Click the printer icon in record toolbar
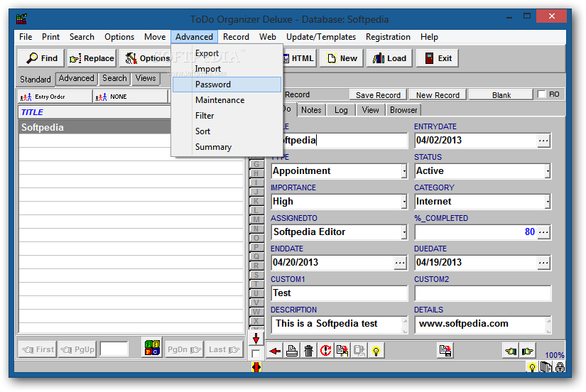This screenshot has height=392, width=586. 292,351
